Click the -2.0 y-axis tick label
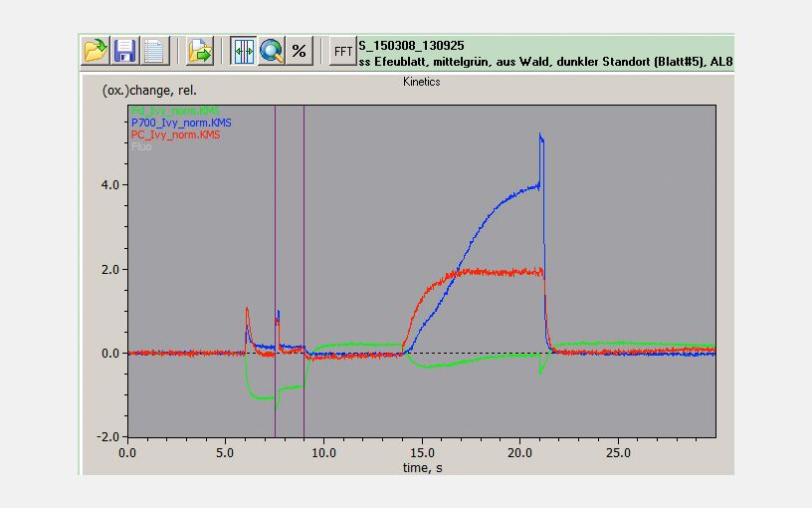 [x=108, y=437]
